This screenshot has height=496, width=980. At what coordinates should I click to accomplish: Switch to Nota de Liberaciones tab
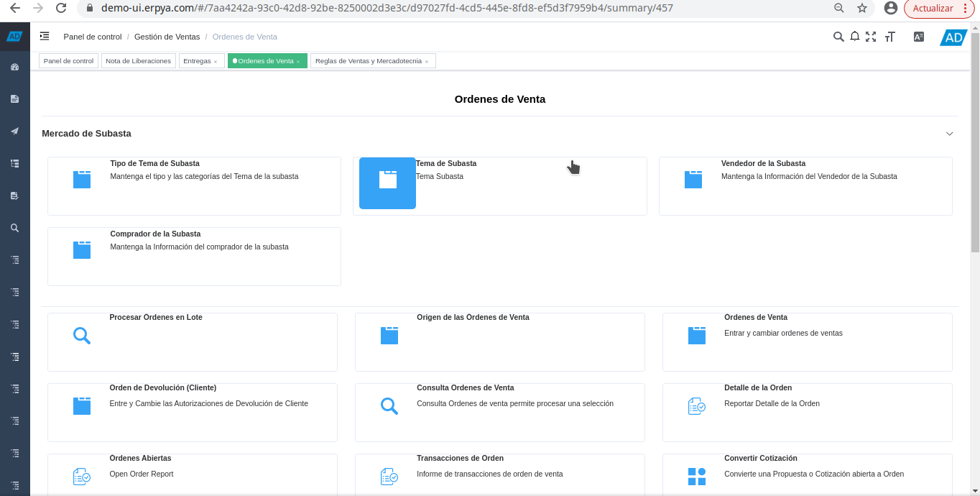[138, 61]
